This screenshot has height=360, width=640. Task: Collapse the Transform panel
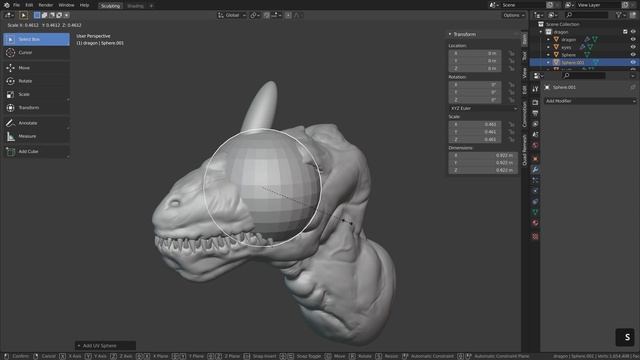(450, 34)
